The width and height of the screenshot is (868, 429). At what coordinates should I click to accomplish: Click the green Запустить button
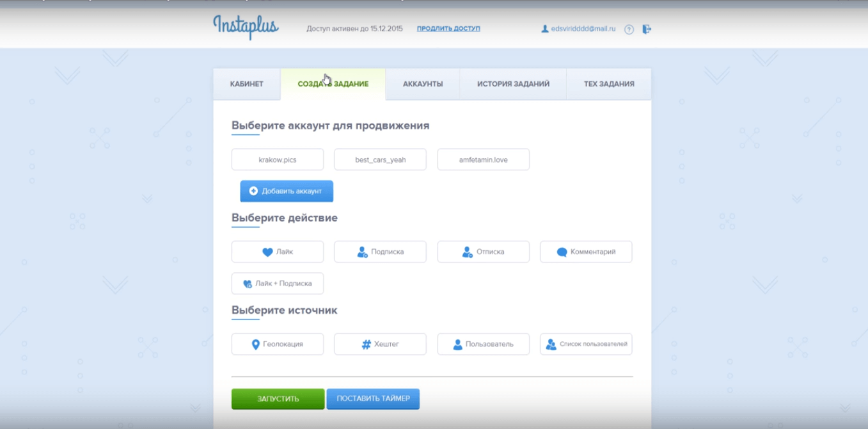[278, 398]
